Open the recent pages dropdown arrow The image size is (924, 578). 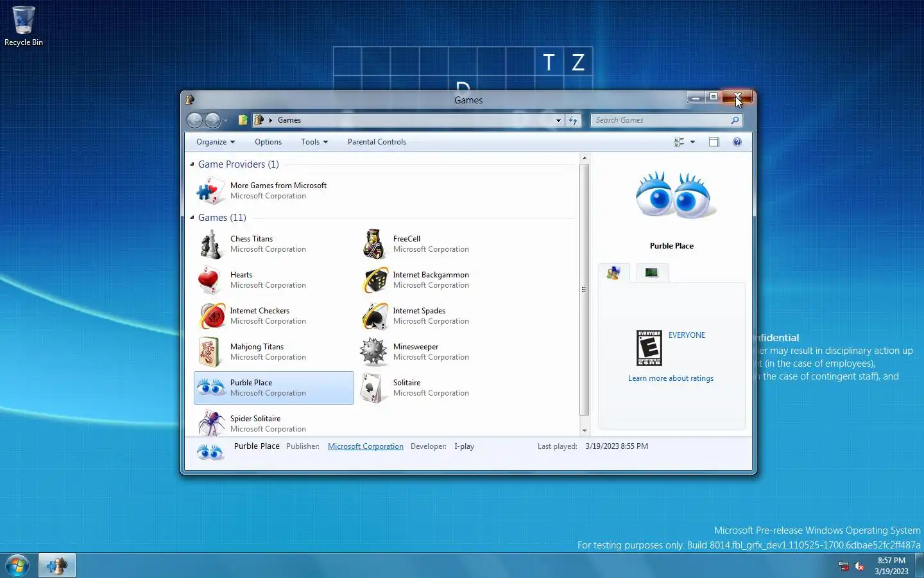coord(225,120)
